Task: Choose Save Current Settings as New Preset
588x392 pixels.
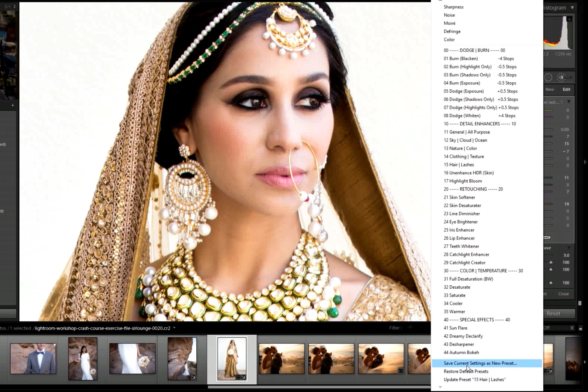Action: click(x=487, y=363)
